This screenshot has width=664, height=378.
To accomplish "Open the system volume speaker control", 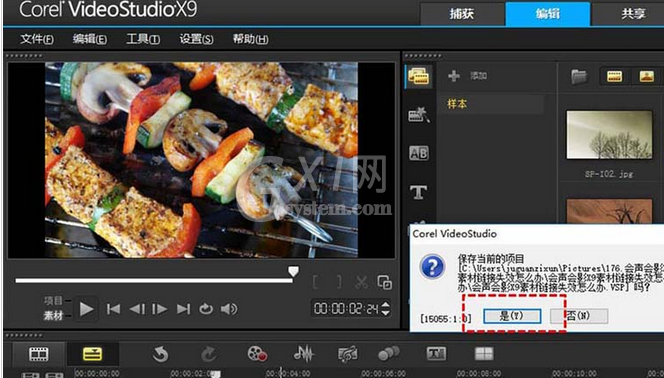I will 229,309.
